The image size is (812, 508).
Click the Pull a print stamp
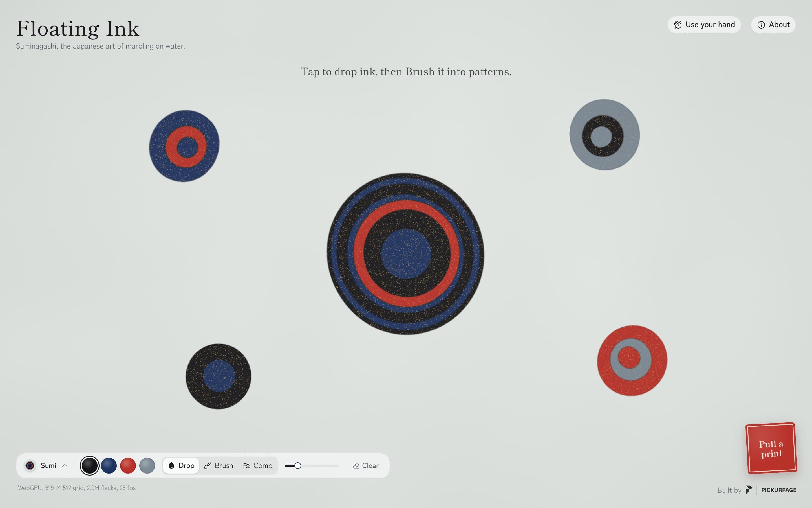click(x=771, y=448)
